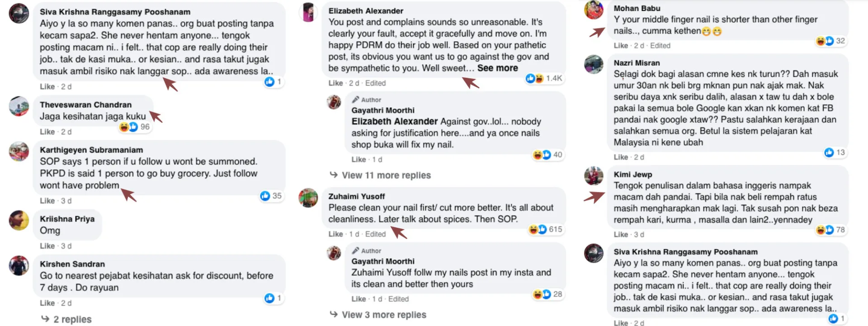The image size is (868, 326).
Task: Open Elizabeth Alexander's profile picture
Action: pyautogui.click(x=308, y=12)
